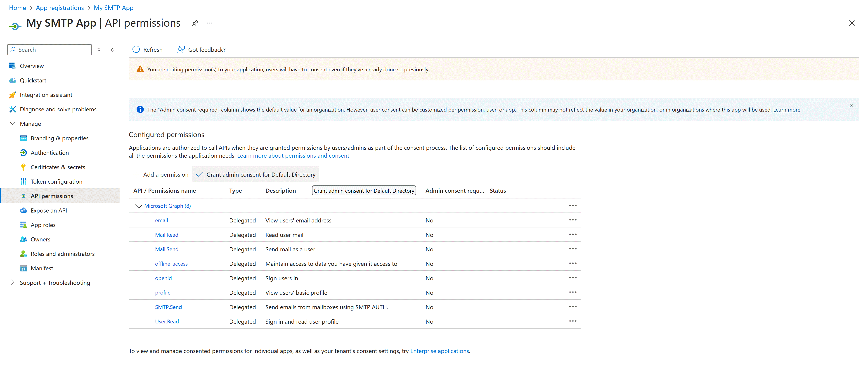Open options menu for SMTP.Send row
The height and width of the screenshot is (381, 868).
(x=572, y=307)
